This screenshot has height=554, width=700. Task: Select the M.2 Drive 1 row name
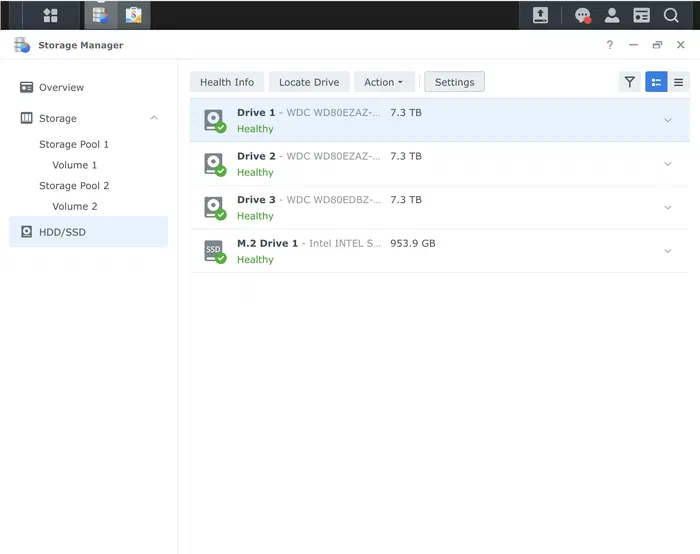[x=267, y=243]
